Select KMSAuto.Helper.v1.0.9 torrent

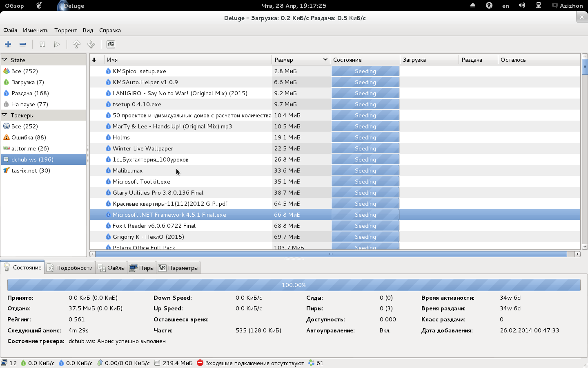[335, 82]
